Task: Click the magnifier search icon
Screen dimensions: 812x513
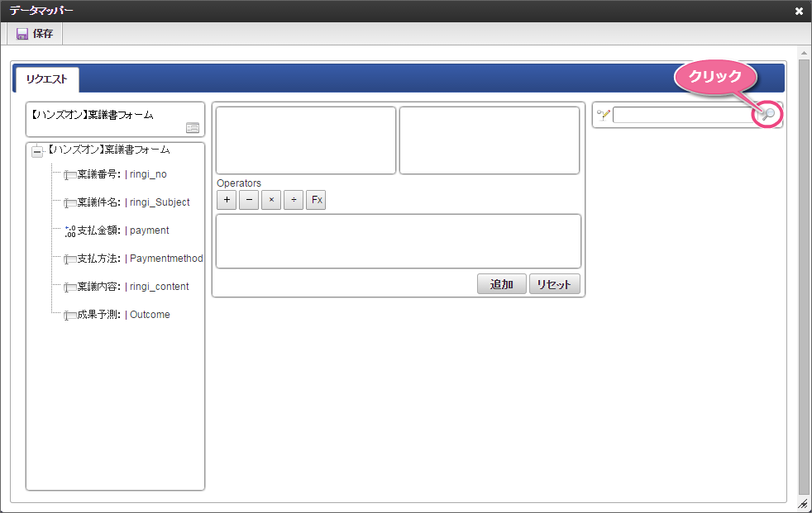Action: (x=768, y=114)
